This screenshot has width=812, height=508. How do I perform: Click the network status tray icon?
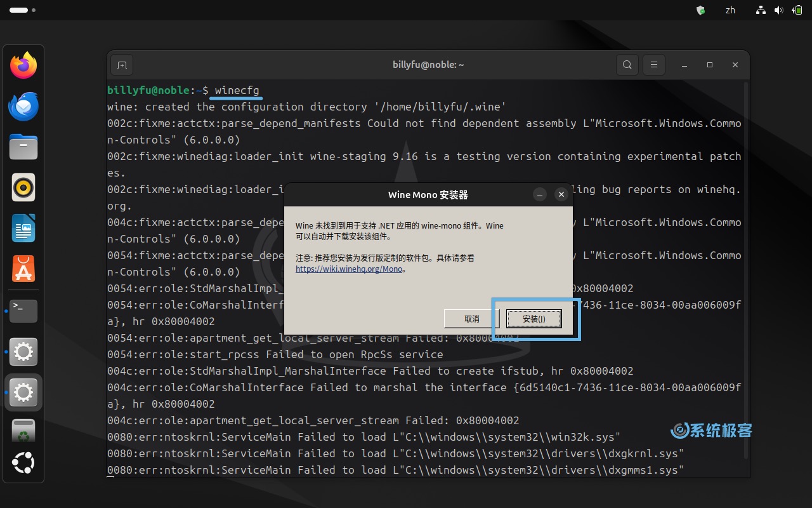pyautogui.click(x=761, y=10)
